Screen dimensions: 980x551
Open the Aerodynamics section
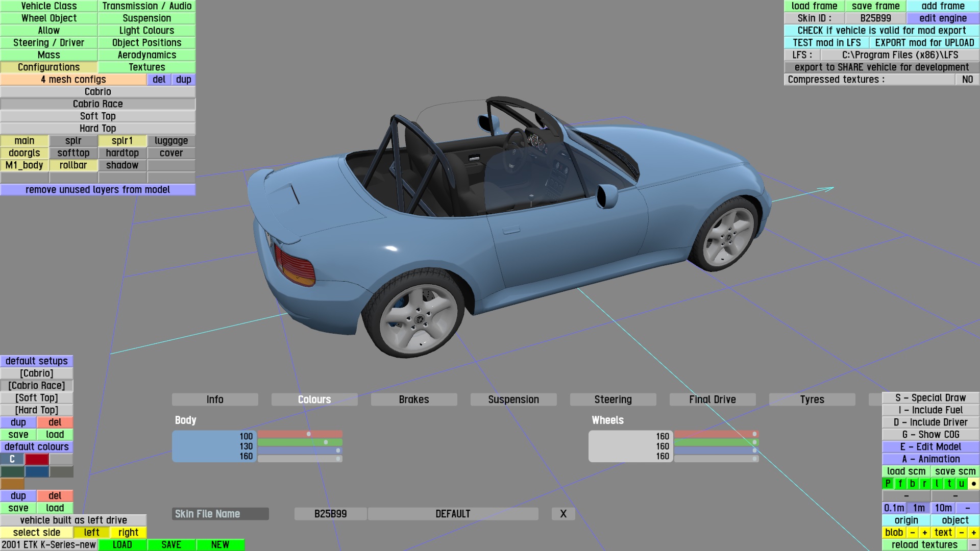coord(146,55)
